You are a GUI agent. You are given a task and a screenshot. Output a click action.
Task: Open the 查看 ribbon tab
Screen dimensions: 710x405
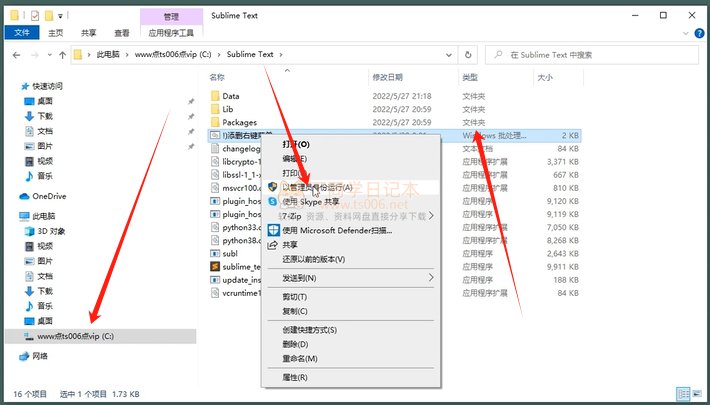(x=122, y=33)
